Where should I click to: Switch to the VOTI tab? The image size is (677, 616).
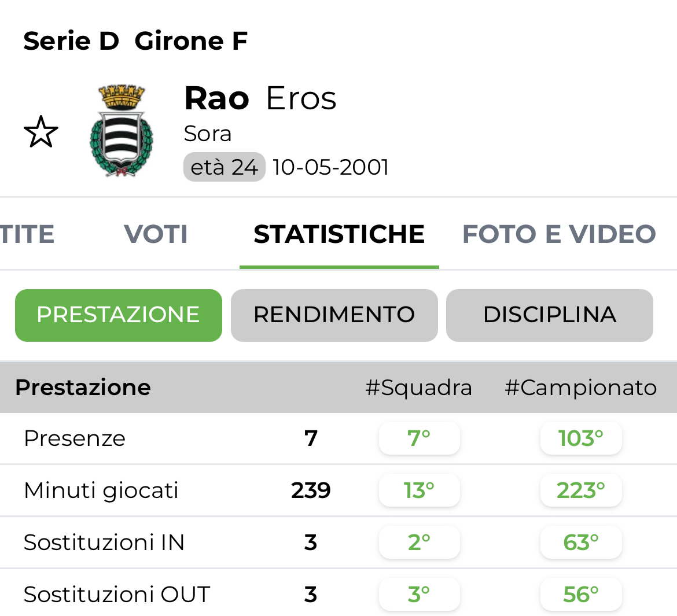coord(156,234)
